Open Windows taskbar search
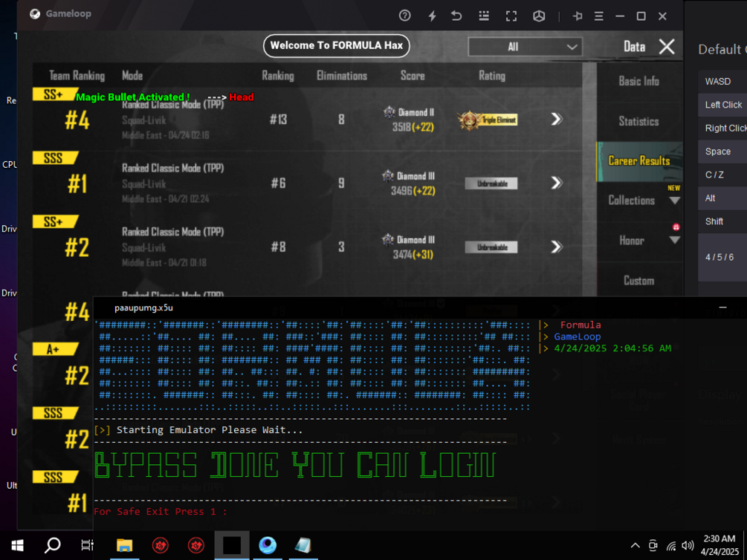Screen dimensions: 747x560 pyautogui.click(x=53, y=545)
